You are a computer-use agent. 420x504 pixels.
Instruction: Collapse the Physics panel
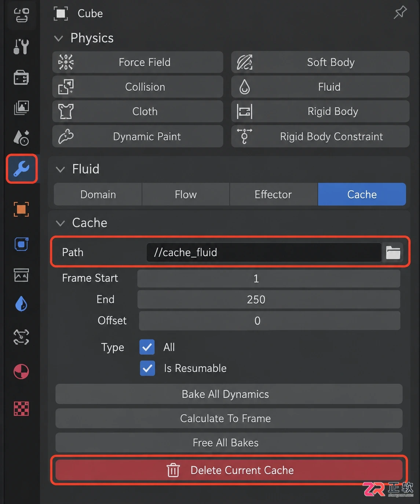59,38
